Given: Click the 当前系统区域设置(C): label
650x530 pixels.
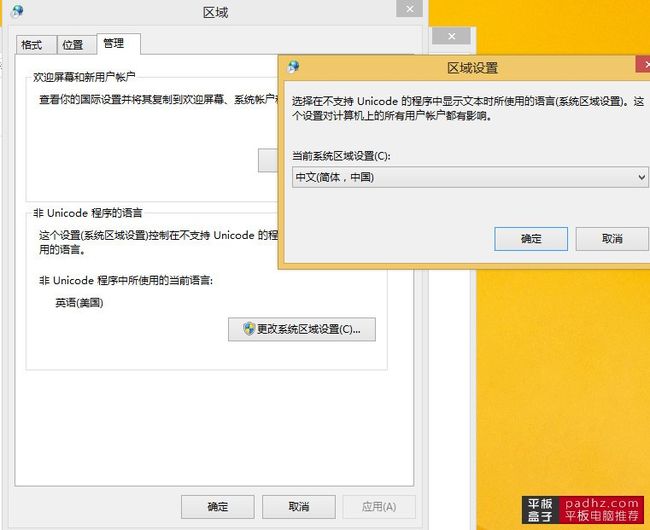Looking at the screenshot, I should pos(341,156).
